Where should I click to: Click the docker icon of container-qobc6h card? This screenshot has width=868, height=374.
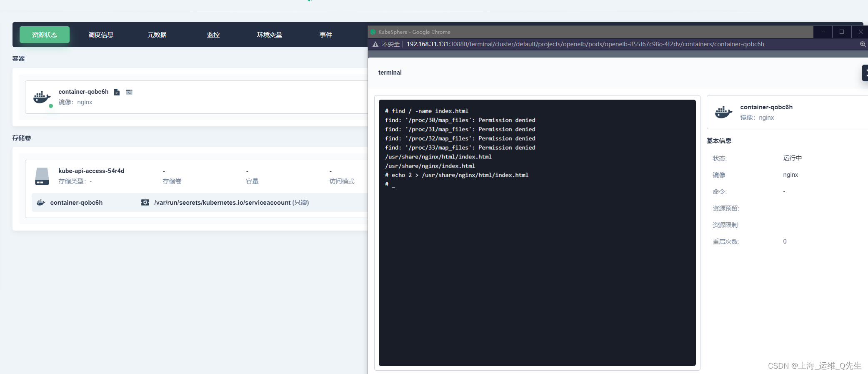coord(42,97)
